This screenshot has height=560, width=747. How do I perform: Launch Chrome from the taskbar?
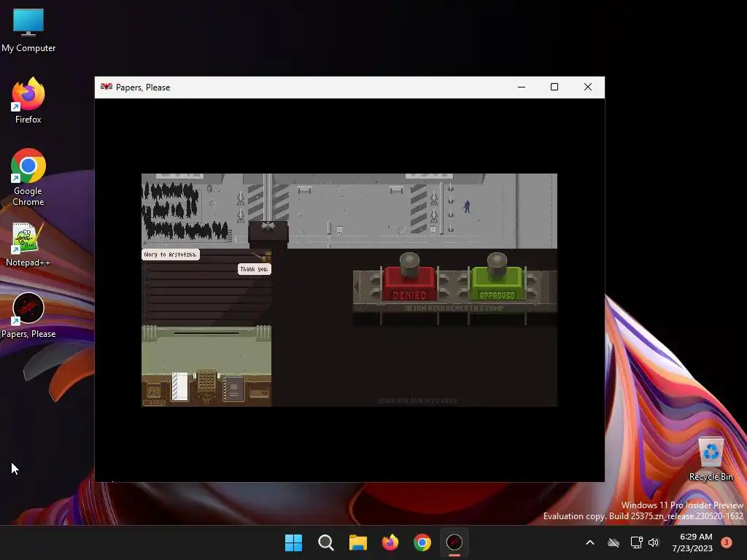coord(422,542)
